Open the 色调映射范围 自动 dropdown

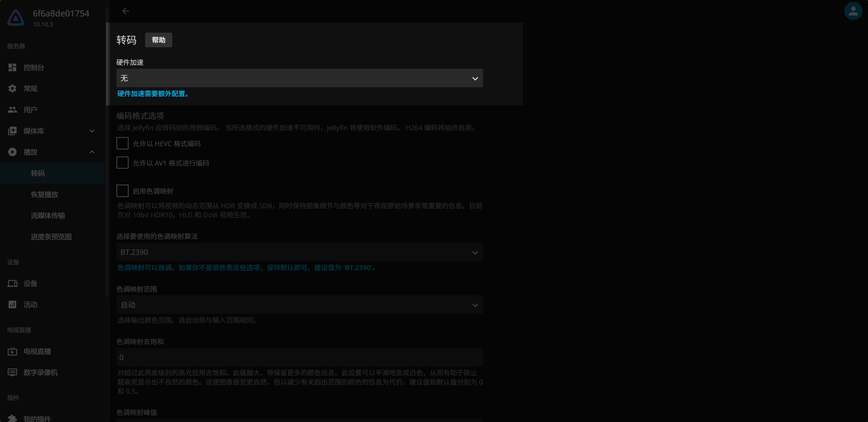click(300, 305)
